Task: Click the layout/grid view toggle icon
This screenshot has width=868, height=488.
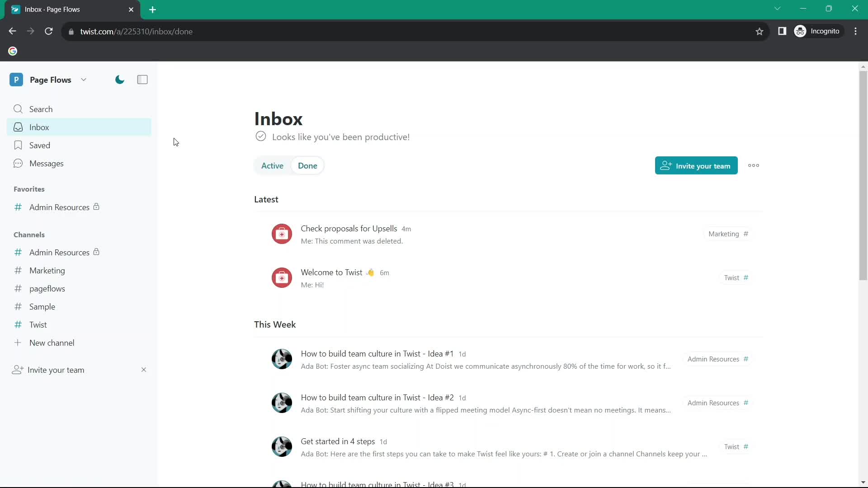Action: coord(142,79)
